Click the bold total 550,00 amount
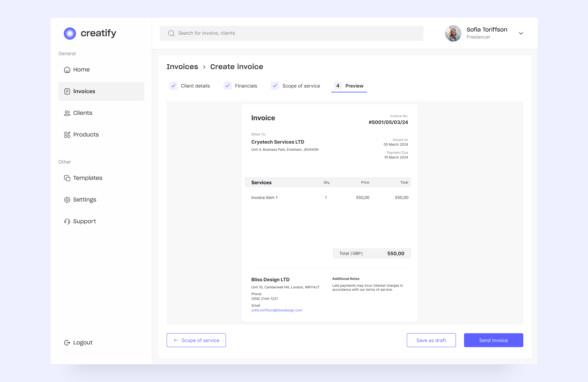 point(396,253)
